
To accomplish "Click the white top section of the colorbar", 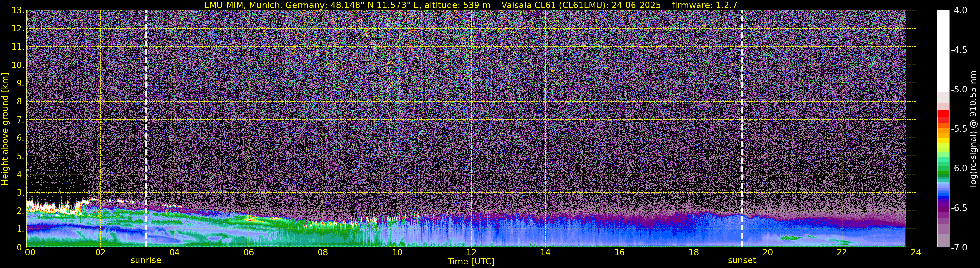I will tap(944, 51).
